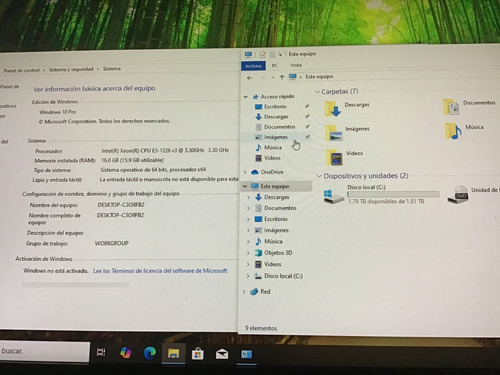Select Música under Acceso rápido
This screenshot has width=500, height=375.
273,147
